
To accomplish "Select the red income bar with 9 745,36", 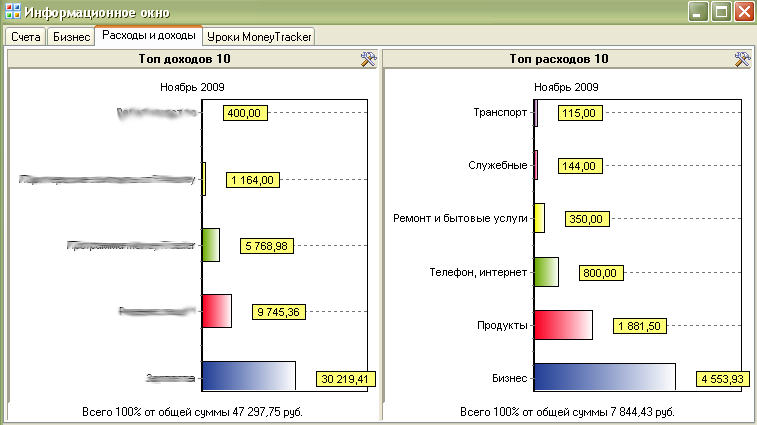I will [216, 311].
